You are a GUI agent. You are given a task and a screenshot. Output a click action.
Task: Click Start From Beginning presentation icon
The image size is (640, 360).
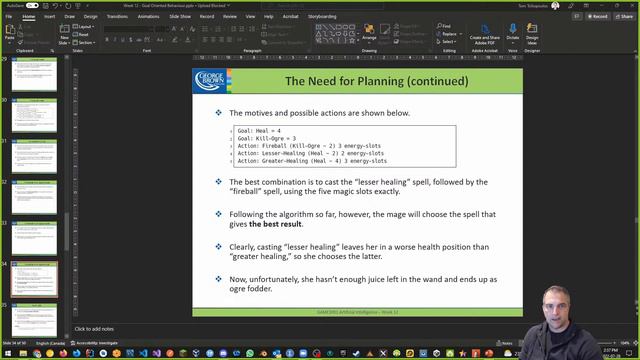(78, 6)
